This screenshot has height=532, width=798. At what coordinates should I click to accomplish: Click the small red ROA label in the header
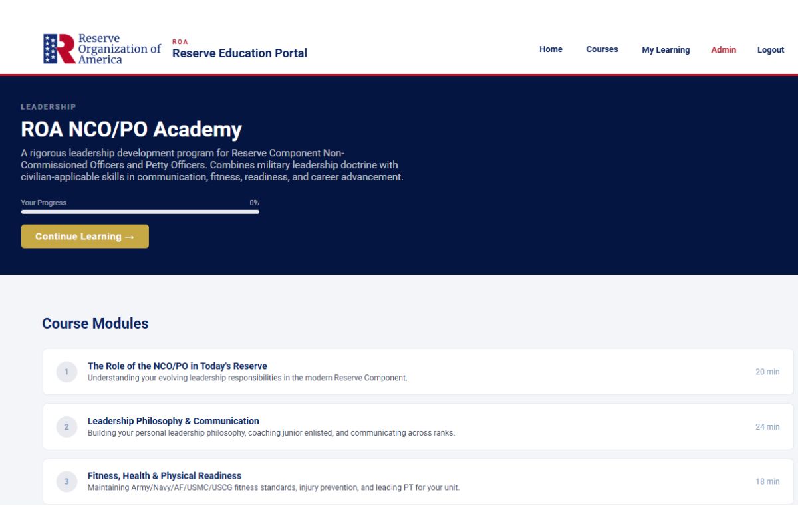pyautogui.click(x=180, y=42)
